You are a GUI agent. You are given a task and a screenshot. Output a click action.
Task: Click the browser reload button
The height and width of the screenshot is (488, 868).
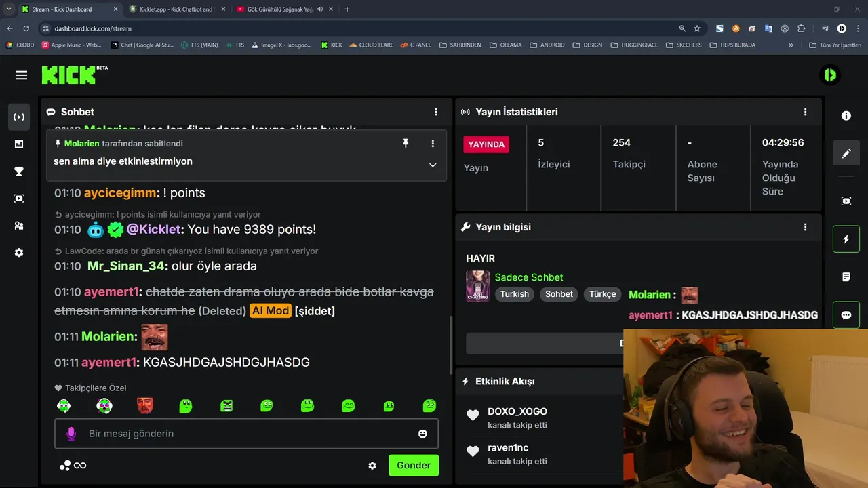(26, 28)
